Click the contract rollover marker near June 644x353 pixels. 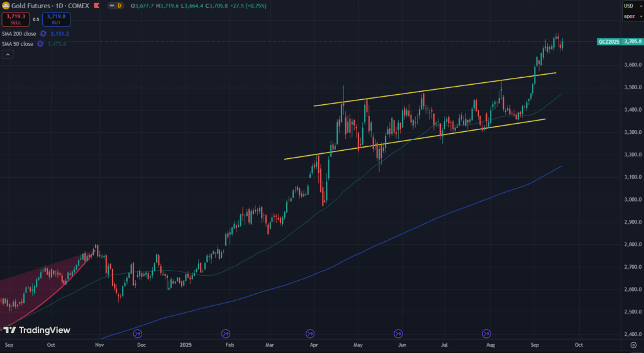[398, 333]
